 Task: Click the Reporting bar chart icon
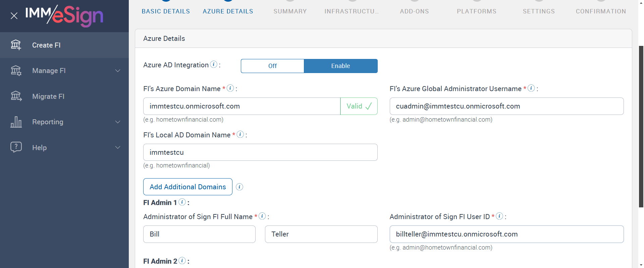click(x=16, y=122)
